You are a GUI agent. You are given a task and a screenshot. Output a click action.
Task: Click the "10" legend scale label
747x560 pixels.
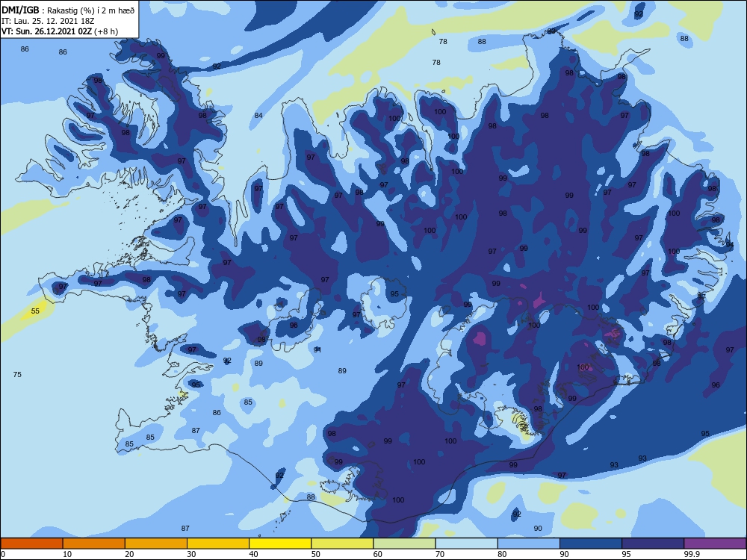[x=67, y=554]
